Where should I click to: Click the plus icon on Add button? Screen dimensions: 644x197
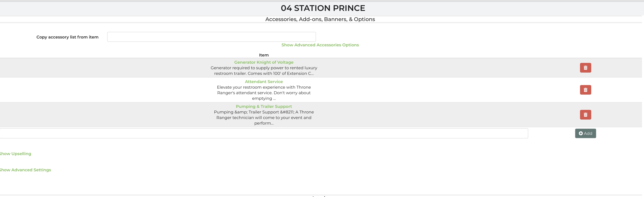[581, 133]
